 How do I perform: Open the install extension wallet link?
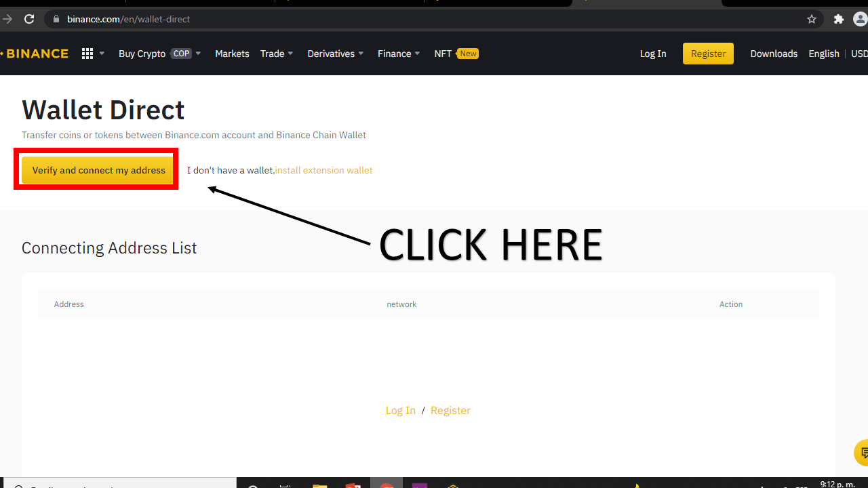click(324, 170)
